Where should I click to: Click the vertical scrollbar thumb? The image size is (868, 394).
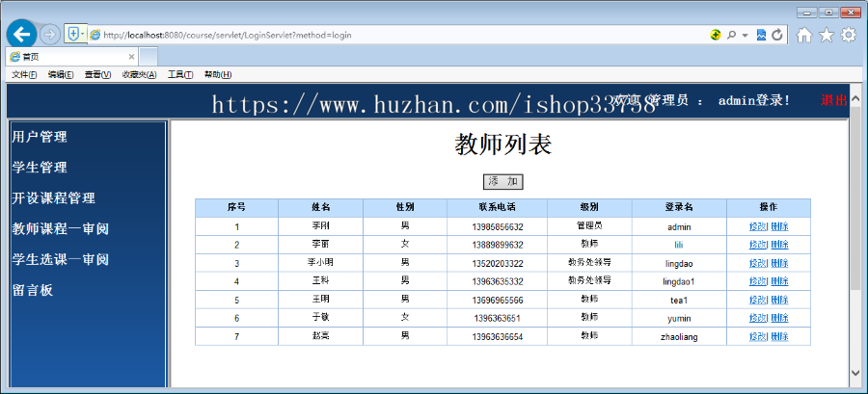[x=855, y=199]
